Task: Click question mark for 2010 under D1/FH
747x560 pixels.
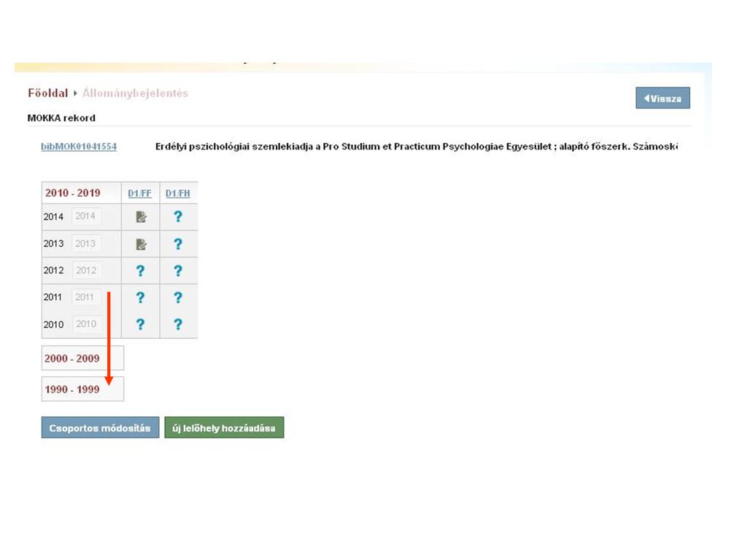Action: [x=177, y=324]
